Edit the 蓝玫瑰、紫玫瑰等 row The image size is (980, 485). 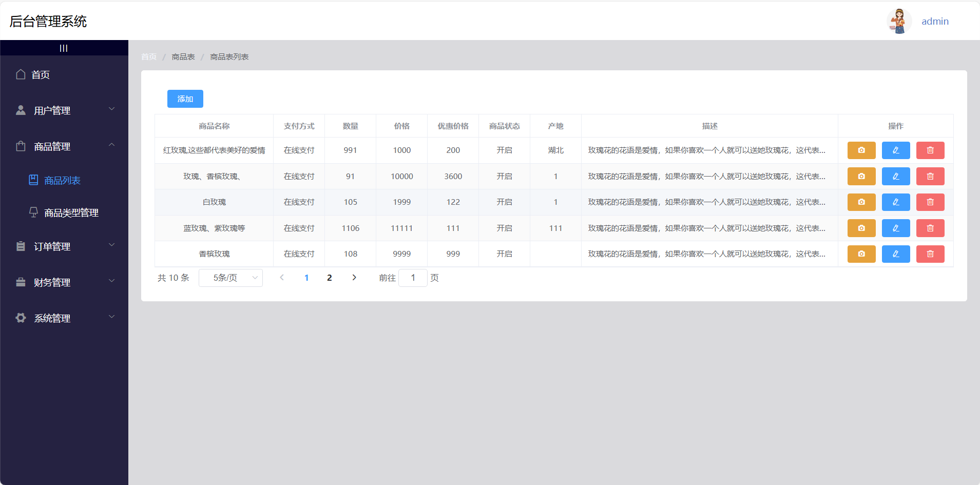(x=896, y=228)
